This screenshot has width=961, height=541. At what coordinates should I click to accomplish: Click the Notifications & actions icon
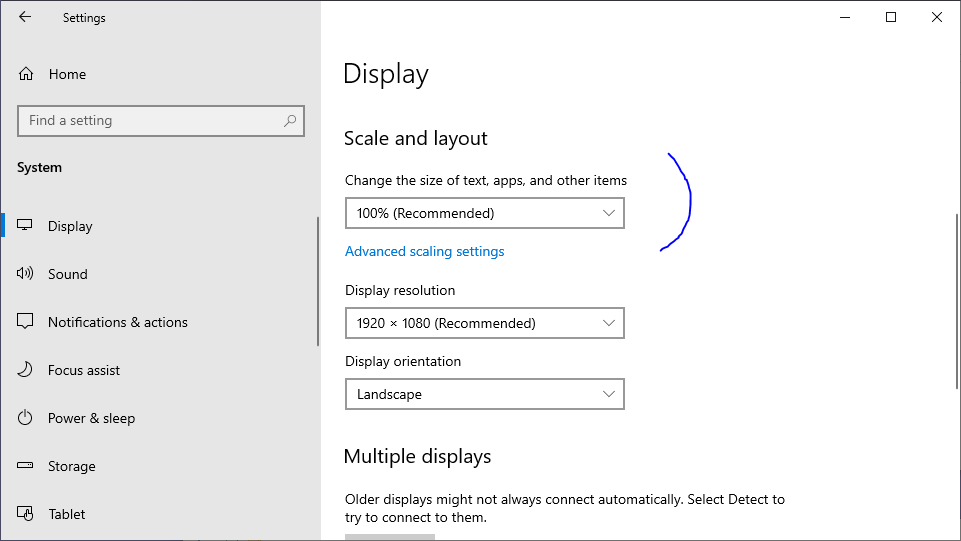pyautogui.click(x=26, y=322)
